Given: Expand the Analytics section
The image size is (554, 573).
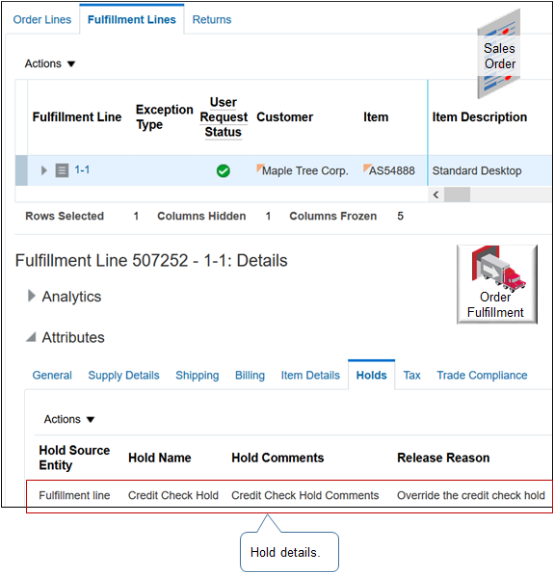Looking at the screenshot, I should [32, 296].
